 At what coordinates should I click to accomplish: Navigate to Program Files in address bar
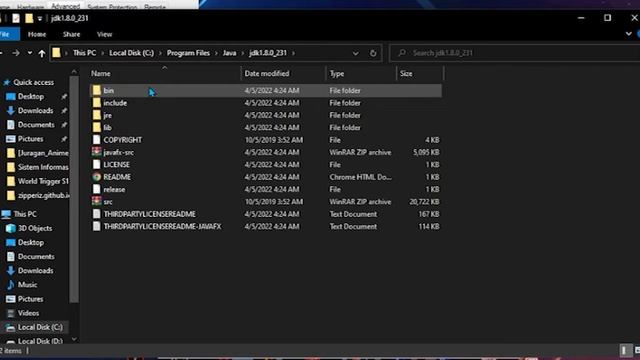point(188,53)
